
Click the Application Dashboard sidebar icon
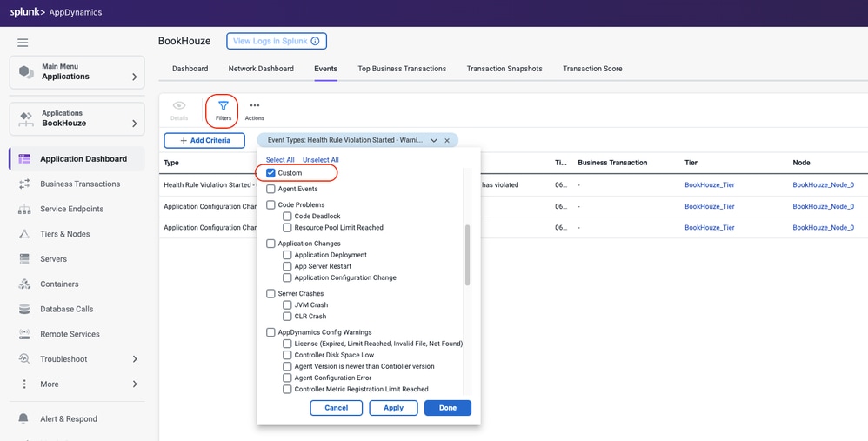(24, 159)
